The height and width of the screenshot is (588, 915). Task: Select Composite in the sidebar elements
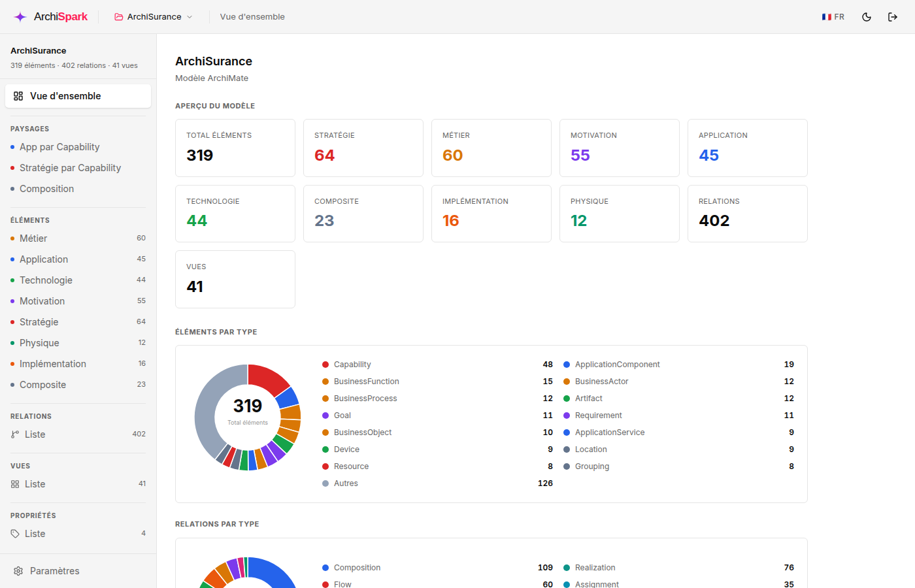coord(78,385)
